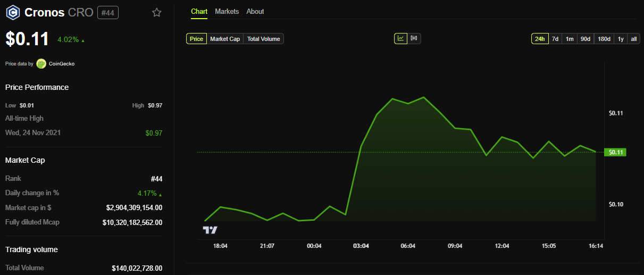Click the Wed, 24 Nov 2021 date
The width and height of the screenshot is (644, 275).
point(33,132)
